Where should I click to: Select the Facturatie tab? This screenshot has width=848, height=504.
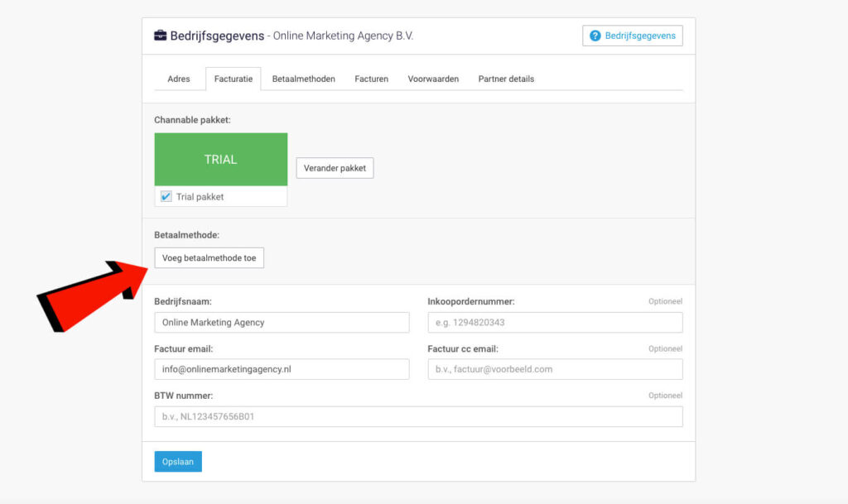tap(234, 79)
